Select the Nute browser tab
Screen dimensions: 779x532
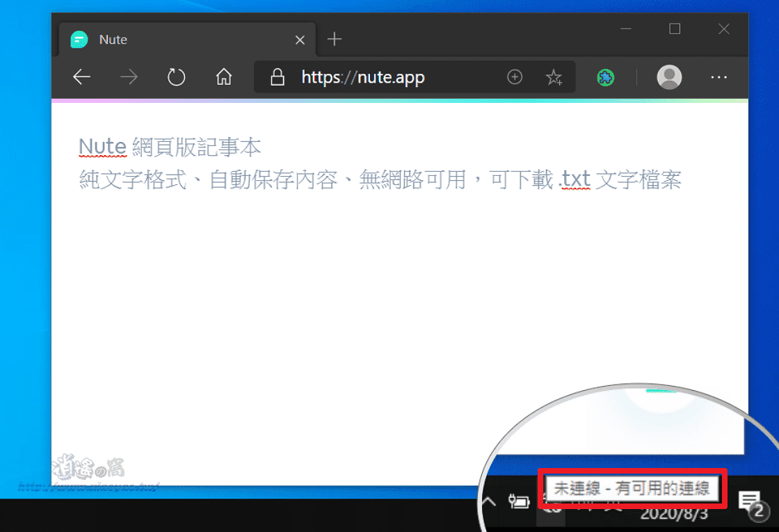(187, 40)
